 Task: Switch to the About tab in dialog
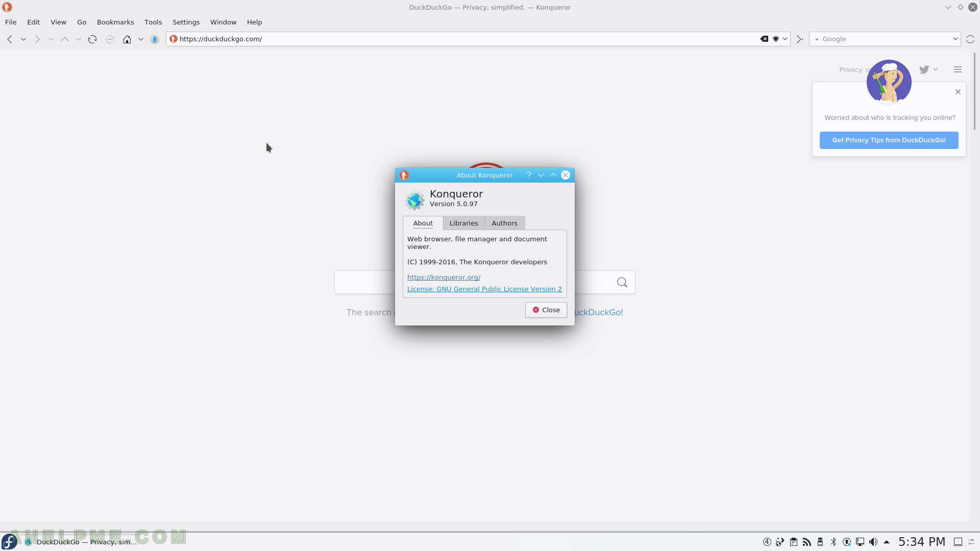tap(423, 223)
